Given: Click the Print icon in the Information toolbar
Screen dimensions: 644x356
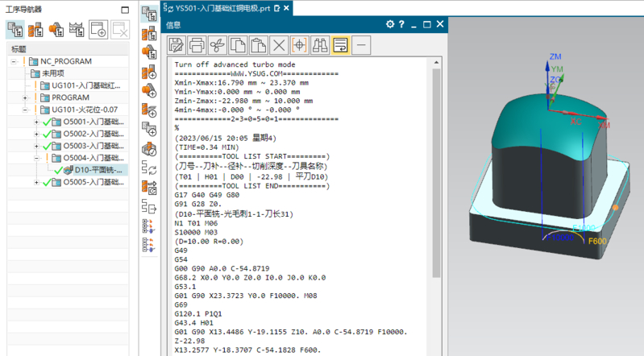Looking at the screenshot, I should [197, 44].
